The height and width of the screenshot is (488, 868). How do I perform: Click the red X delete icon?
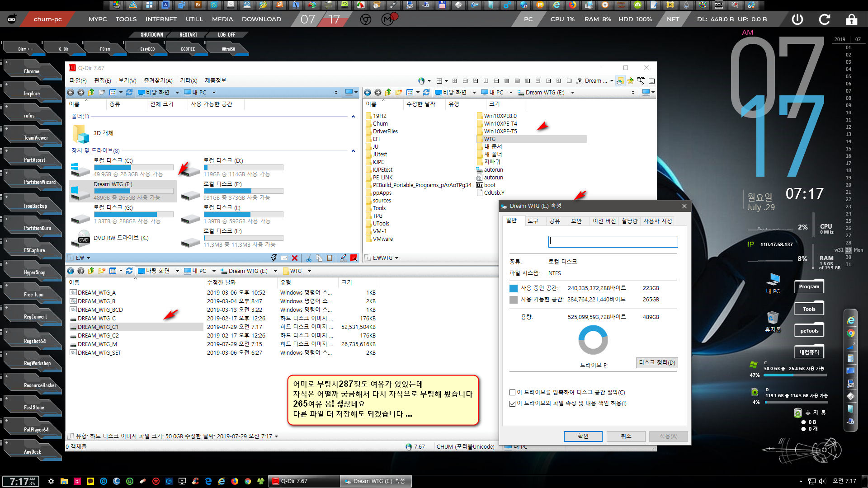click(x=295, y=258)
